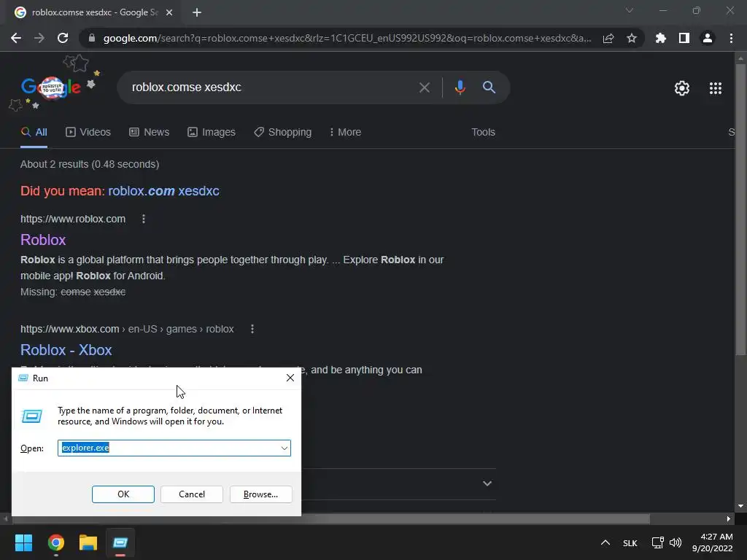Image resolution: width=747 pixels, height=560 pixels.
Task: Open the Windows Start menu
Action: click(x=23, y=542)
